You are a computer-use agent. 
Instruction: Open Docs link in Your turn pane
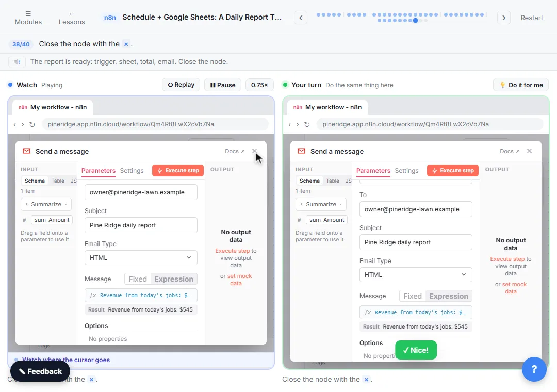click(x=510, y=151)
